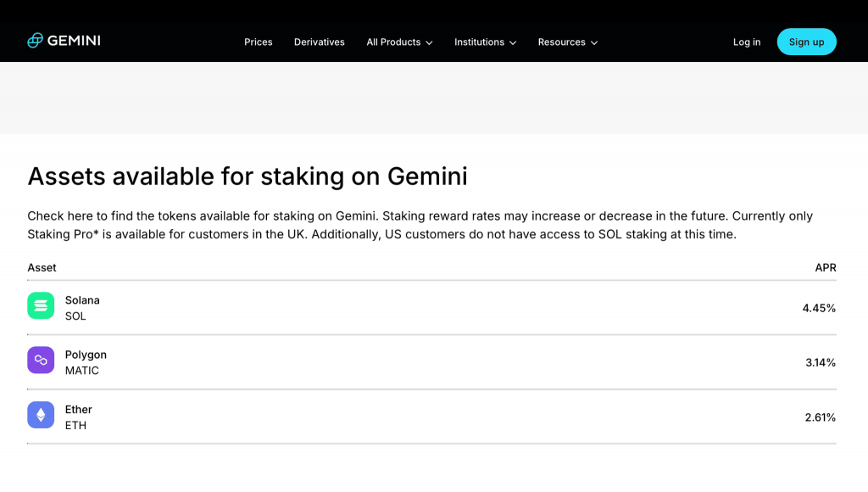Click the 3.14% APR for Polygon
The width and height of the screenshot is (868, 492).
tap(821, 362)
